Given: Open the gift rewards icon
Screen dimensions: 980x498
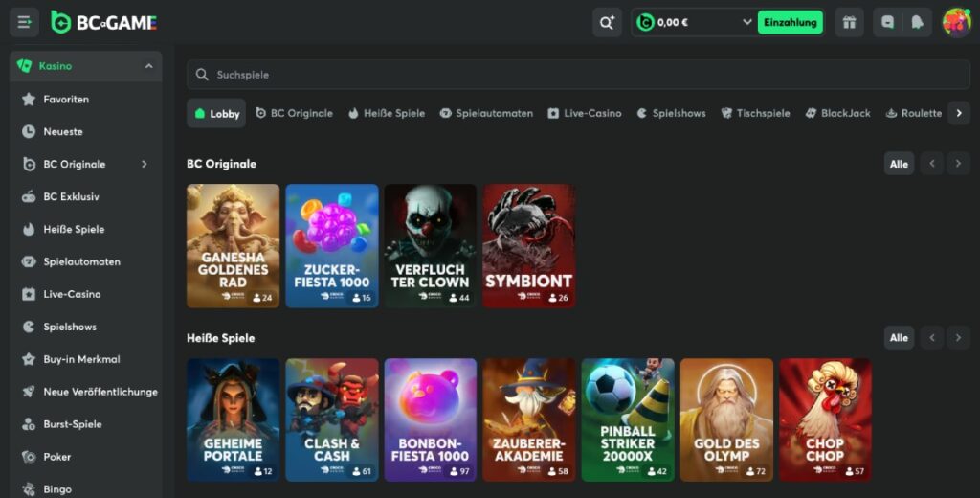Looking at the screenshot, I should [x=849, y=23].
